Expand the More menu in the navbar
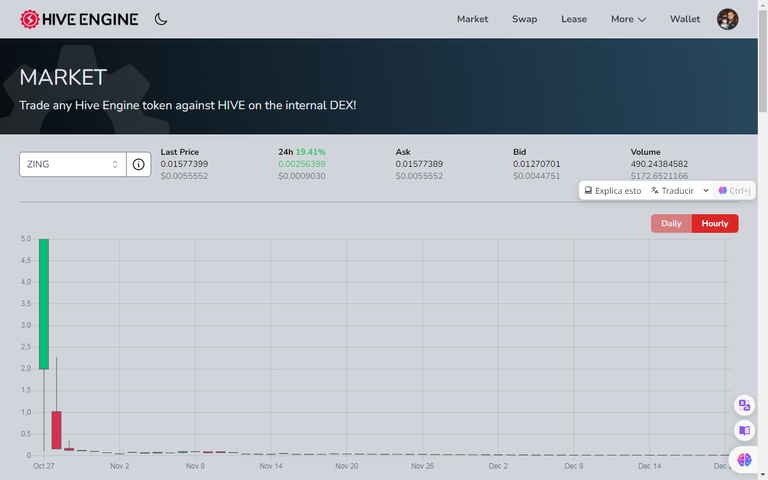This screenshot has height=480, width=768. [628, 19]
